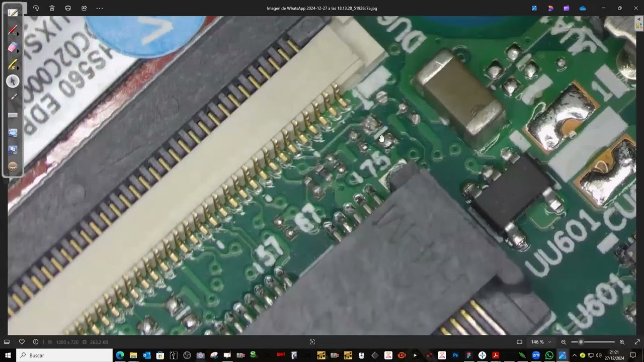Viewport: 644px width, 362px height.
Task: Select the pink eraser tool
Action: (x=13, y=47)
